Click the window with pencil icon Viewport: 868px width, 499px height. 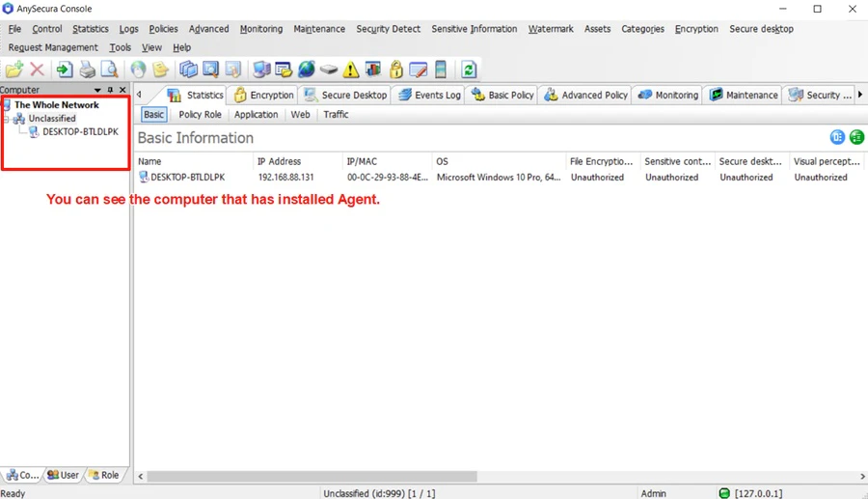[x=418, y=69]
